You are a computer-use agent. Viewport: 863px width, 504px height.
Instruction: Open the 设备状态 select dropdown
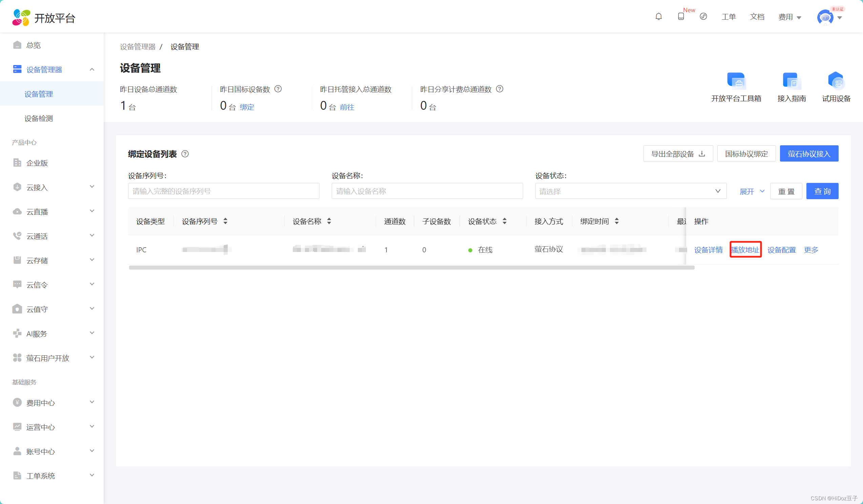631,191
